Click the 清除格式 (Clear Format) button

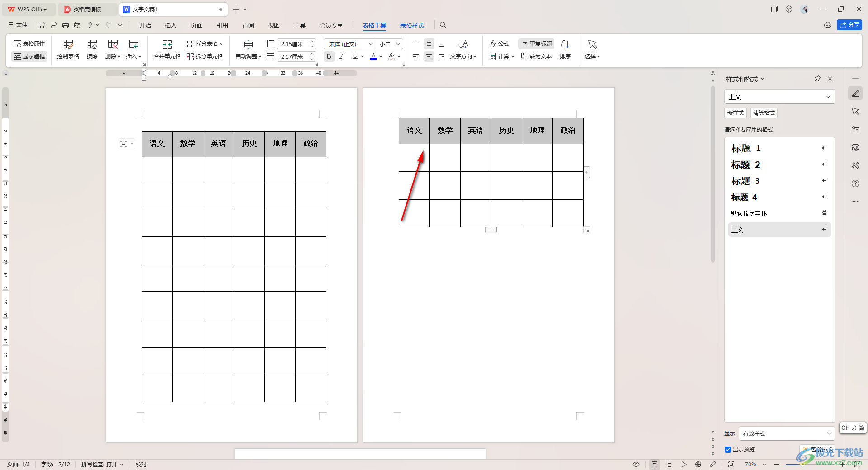(x=764, y=113)
